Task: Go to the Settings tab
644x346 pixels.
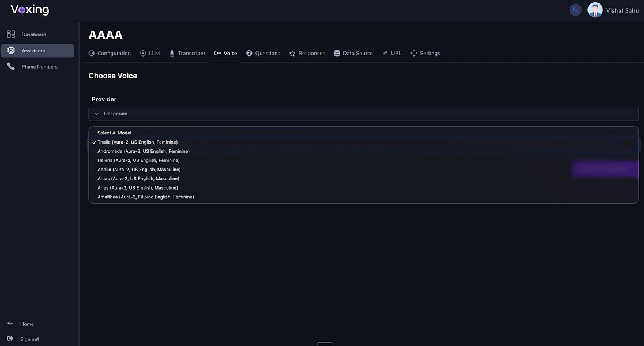Action: click(425, 54)
